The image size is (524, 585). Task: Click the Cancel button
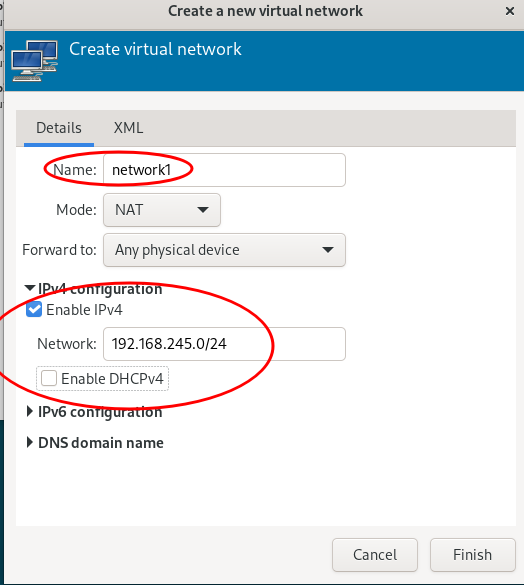click(x=375, y=555)
